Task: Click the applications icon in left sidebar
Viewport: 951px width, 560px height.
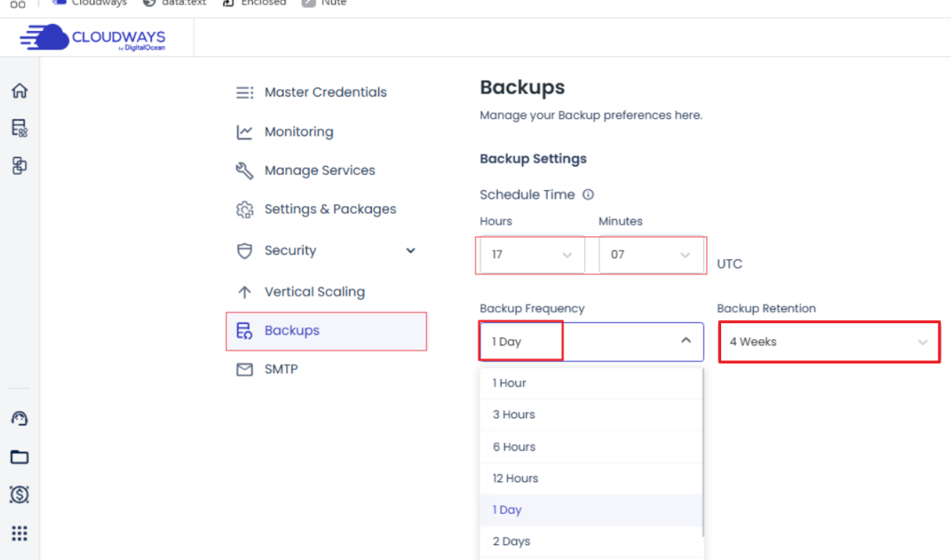Action: click(20, 166)
